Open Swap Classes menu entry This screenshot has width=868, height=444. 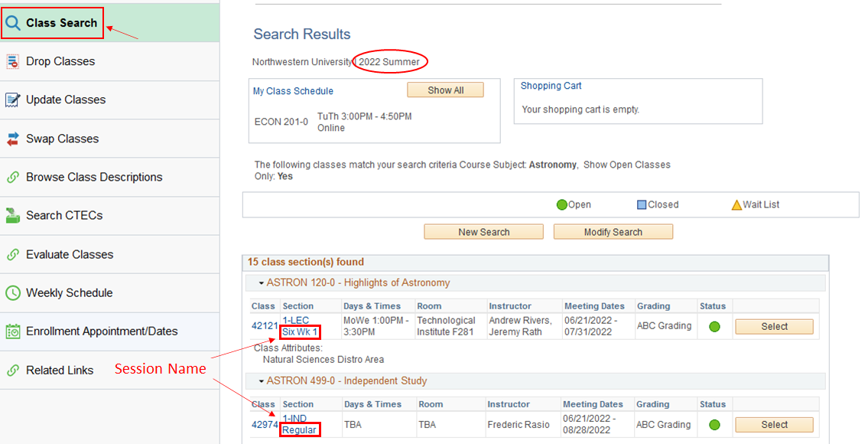(x=109, y=139)
